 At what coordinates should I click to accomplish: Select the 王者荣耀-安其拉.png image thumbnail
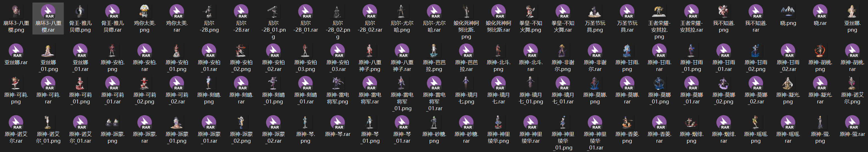pos(659,12)
